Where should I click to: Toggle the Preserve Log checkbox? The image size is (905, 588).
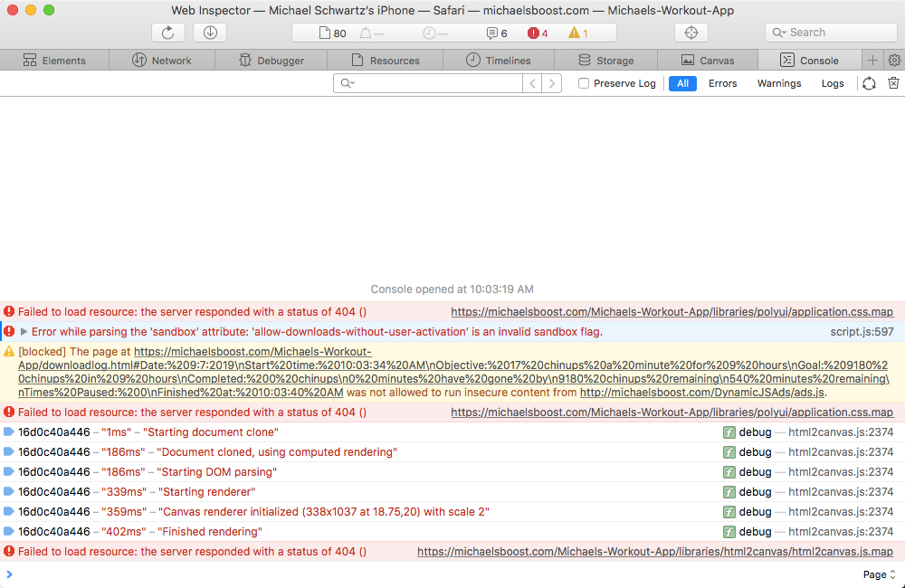pyautogui.click(x=584, y=82)
